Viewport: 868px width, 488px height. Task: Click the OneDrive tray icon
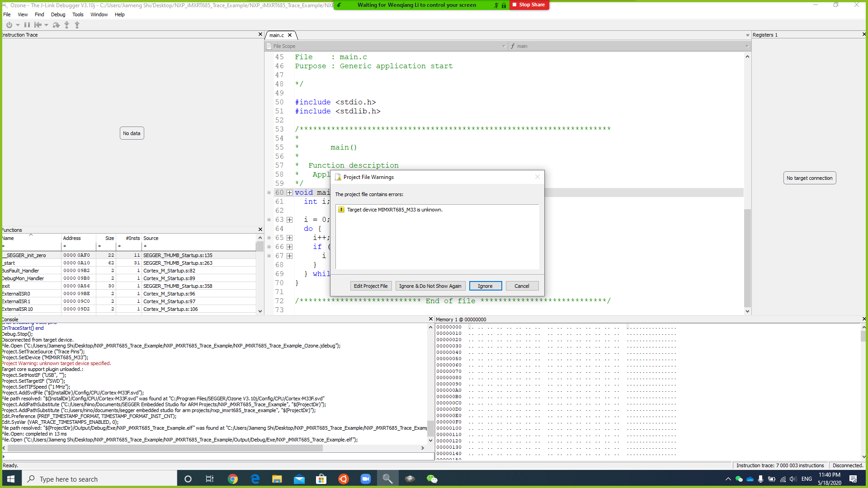coord(750,479)
